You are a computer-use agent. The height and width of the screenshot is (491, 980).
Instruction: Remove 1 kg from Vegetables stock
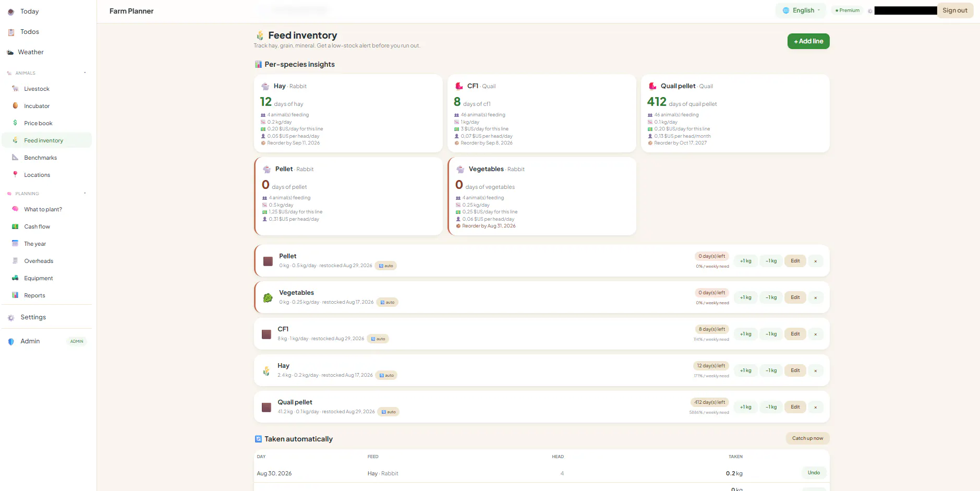tap(771, 297)
